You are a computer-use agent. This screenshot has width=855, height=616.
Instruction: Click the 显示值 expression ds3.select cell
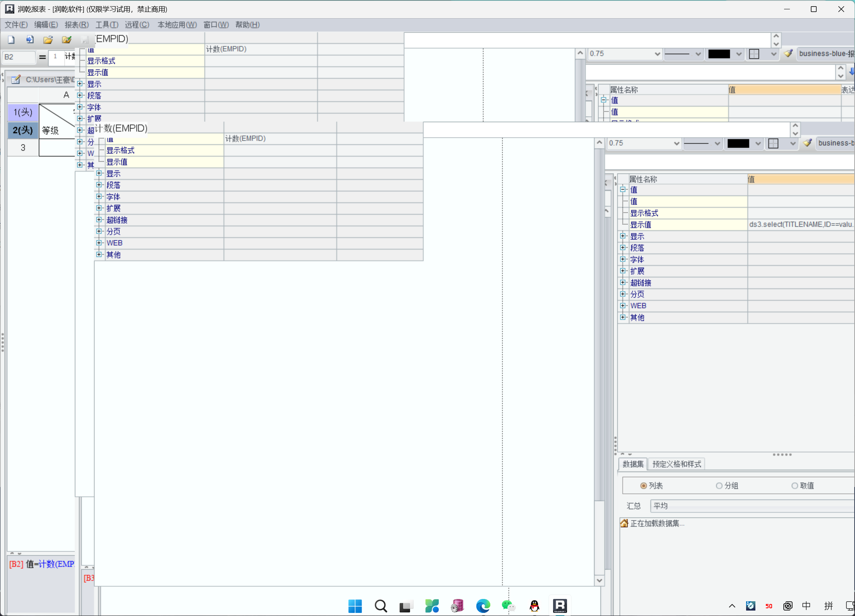pos(800,225)
